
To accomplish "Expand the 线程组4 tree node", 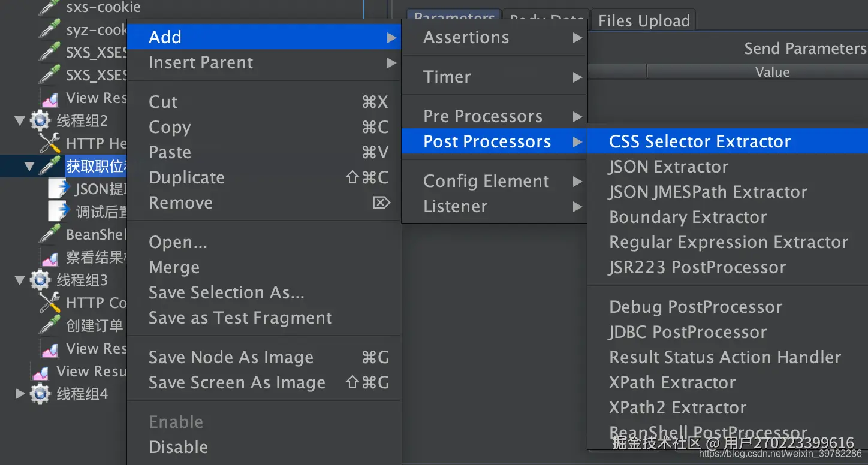I will (20, 394).
